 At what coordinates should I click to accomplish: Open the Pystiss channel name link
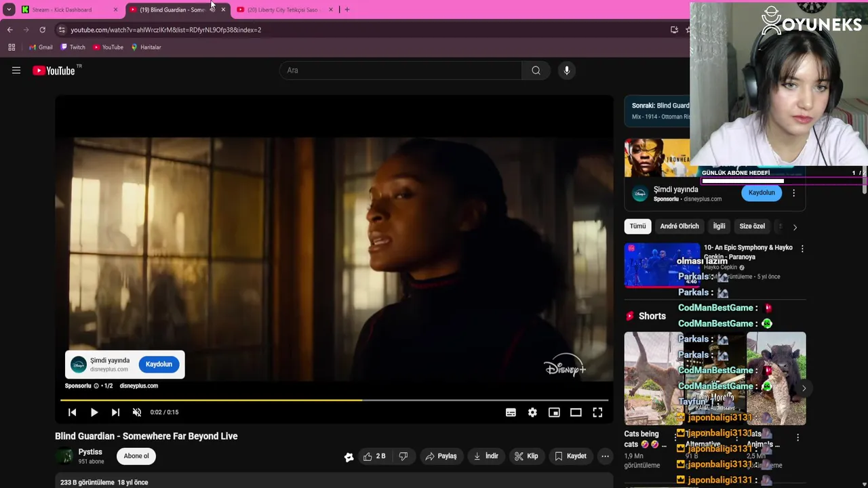tap(90, 452)
